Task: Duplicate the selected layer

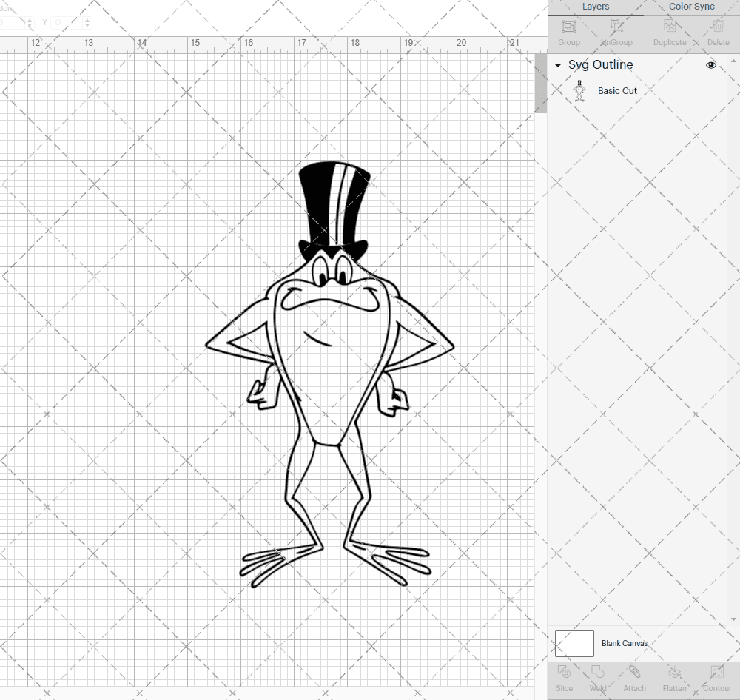Action: (x=669, y=31)
